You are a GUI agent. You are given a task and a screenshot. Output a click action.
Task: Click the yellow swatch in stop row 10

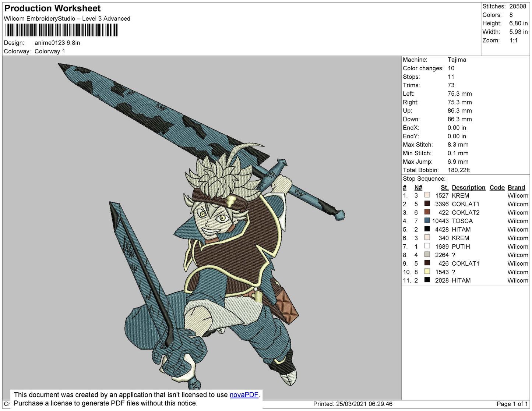427,272
